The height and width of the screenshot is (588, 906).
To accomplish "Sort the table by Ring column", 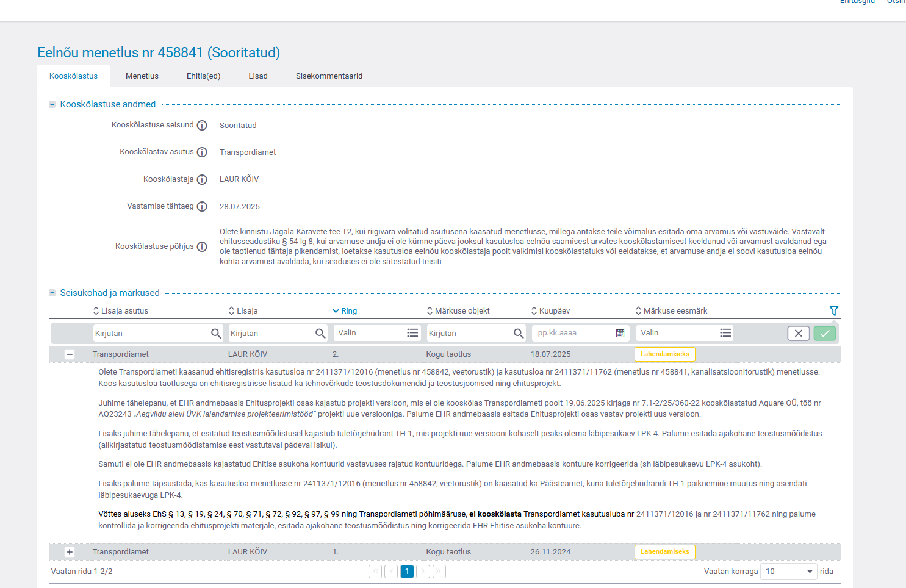I will point(345,311).
